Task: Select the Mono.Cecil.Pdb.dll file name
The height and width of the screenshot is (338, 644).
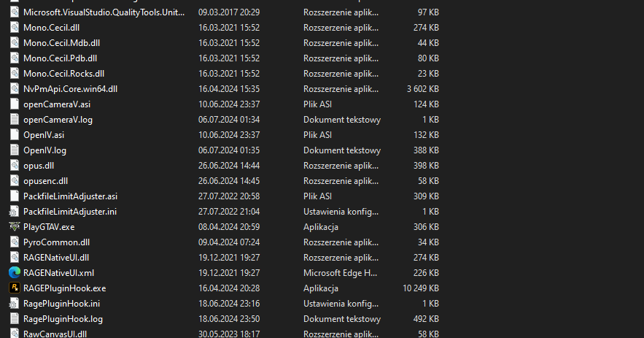Action: point(60,58)
